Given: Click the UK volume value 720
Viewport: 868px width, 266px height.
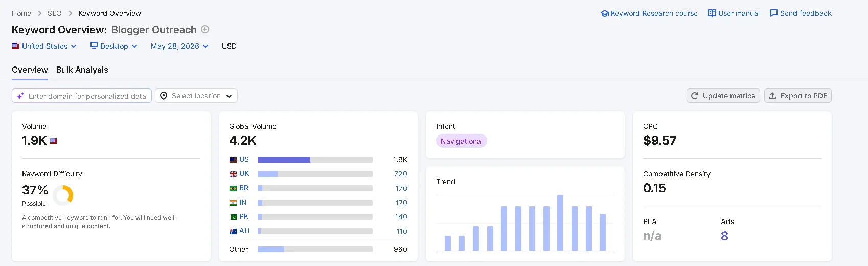Looking at the screenshot, I should coord(401,174).
